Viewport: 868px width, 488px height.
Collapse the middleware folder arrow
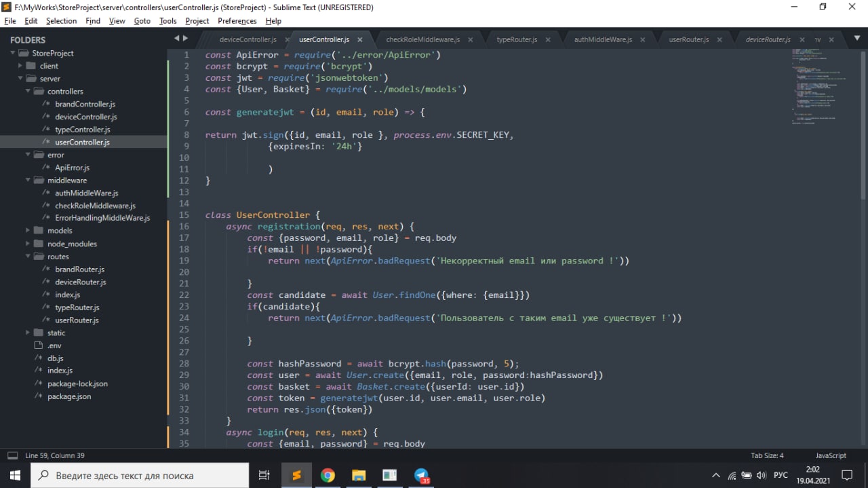[x=28, y=181]
